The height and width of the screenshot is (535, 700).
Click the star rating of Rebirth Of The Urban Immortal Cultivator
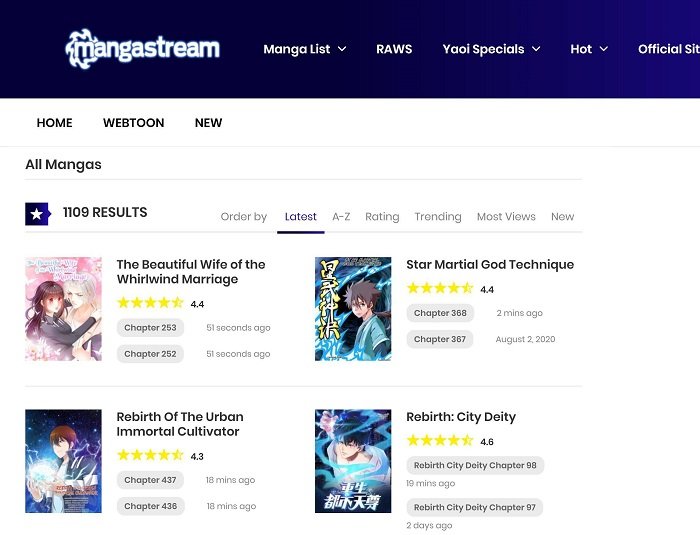tap(150, 456)
